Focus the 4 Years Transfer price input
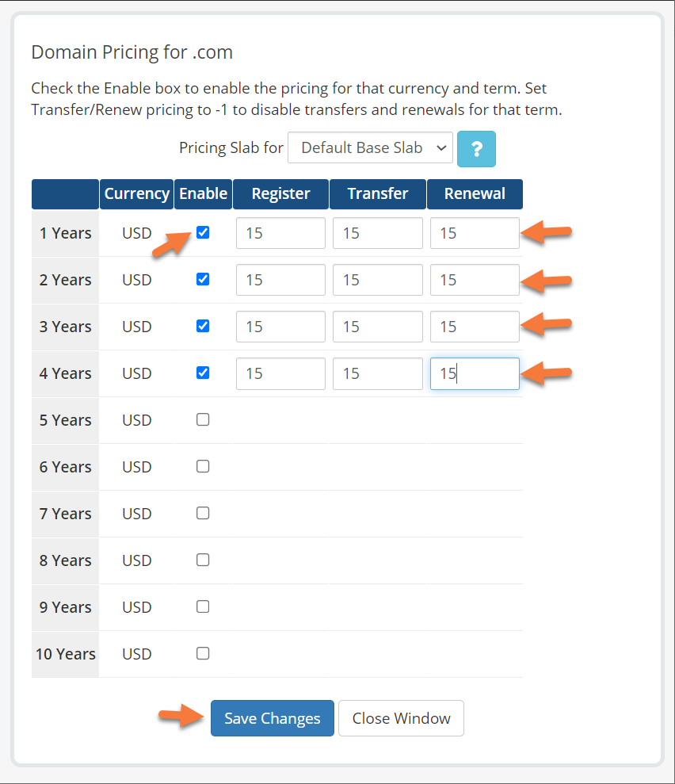Image resolution: width=675 pixels, height=784 pixels. click(x=377, y=373)
